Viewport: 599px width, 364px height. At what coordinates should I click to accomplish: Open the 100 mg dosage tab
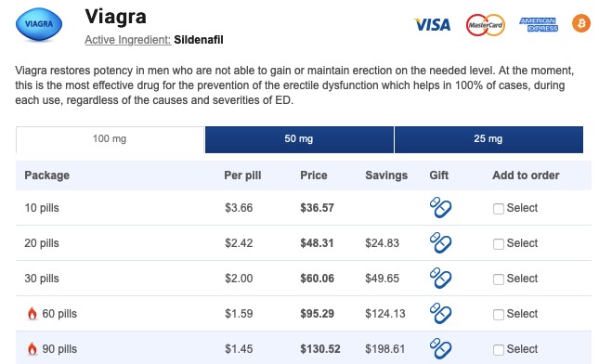tap(110, 139)
